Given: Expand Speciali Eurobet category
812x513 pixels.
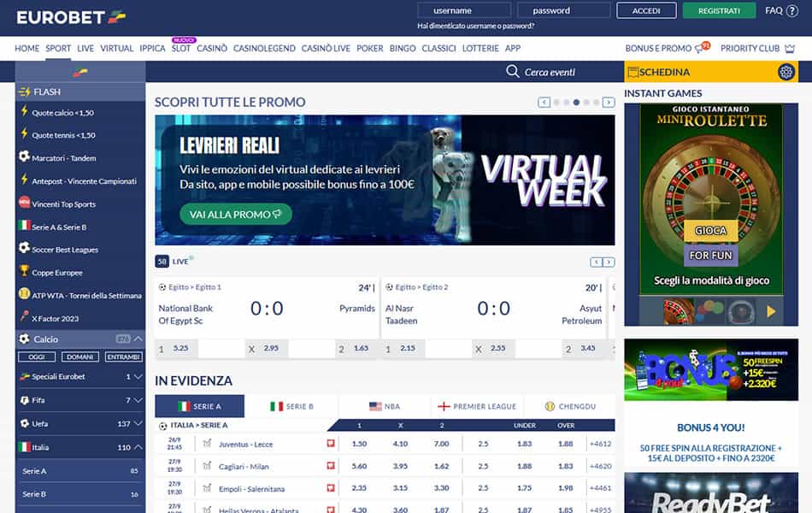Looking at the screenshot, I should coord(80,377).
